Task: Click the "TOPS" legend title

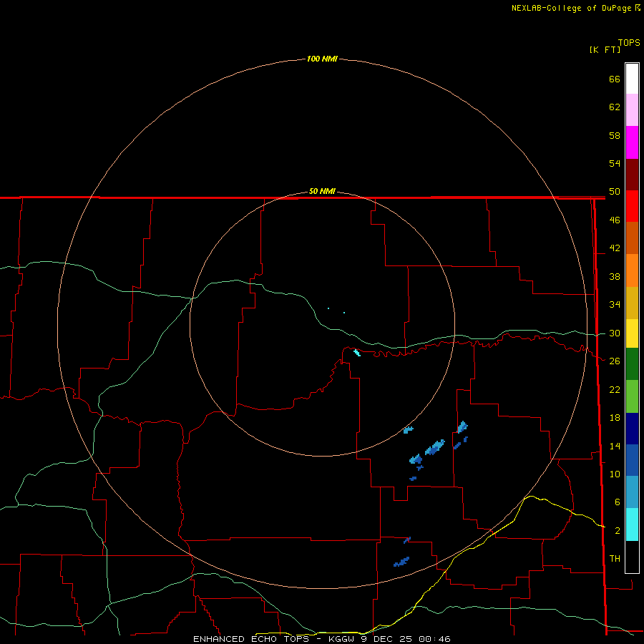Action: (x=629, y=42)
